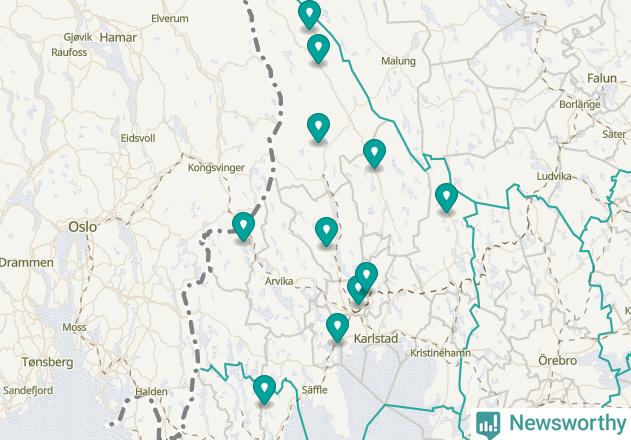Open the Newsworthy logo link

click(551, 423)
